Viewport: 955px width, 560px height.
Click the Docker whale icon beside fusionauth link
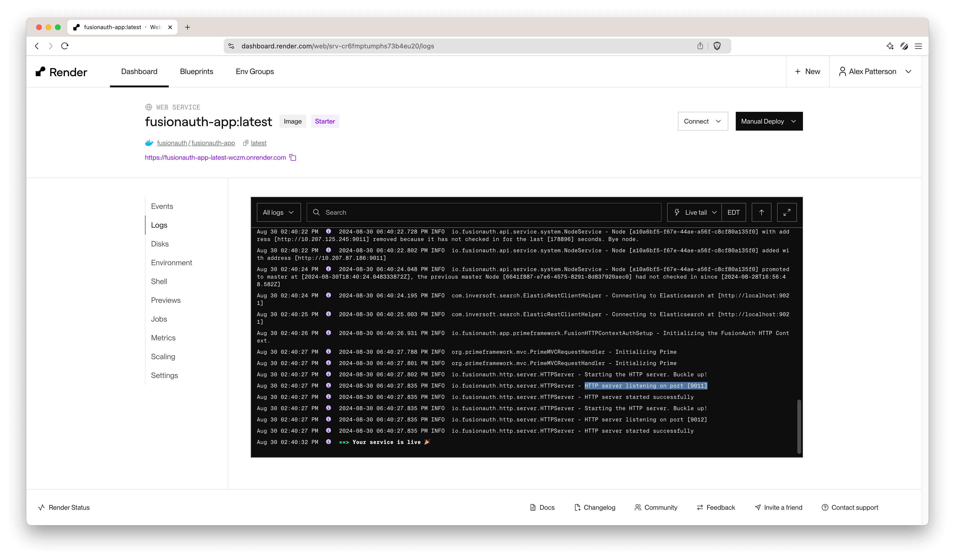(x=149, y=143)
